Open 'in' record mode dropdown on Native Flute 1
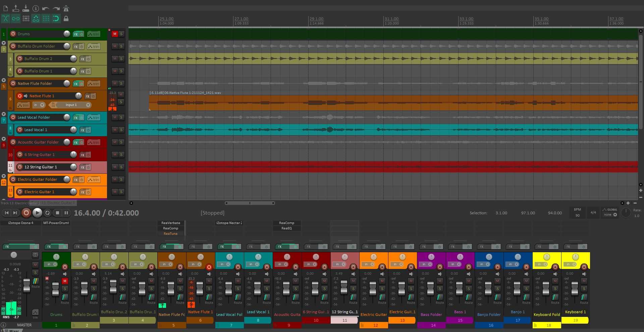 [39, 105]
